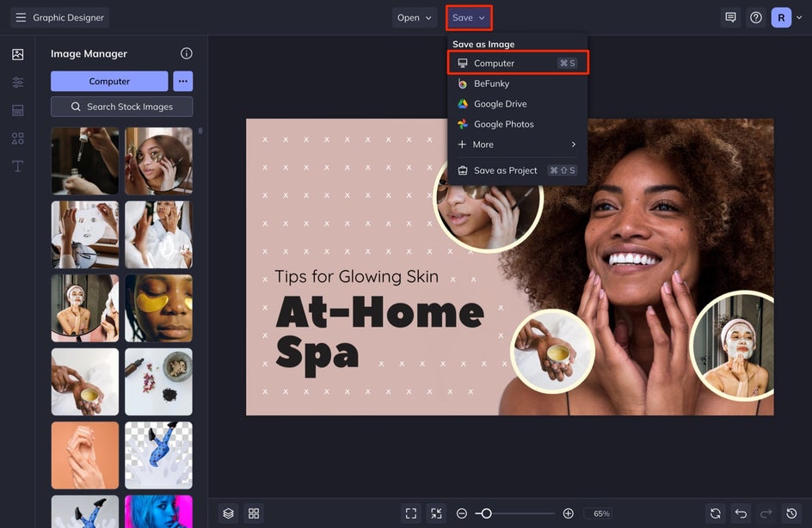The image size is (812, 528).
Task: Select the Text tool sidebar icon
Action: point(17,166)
